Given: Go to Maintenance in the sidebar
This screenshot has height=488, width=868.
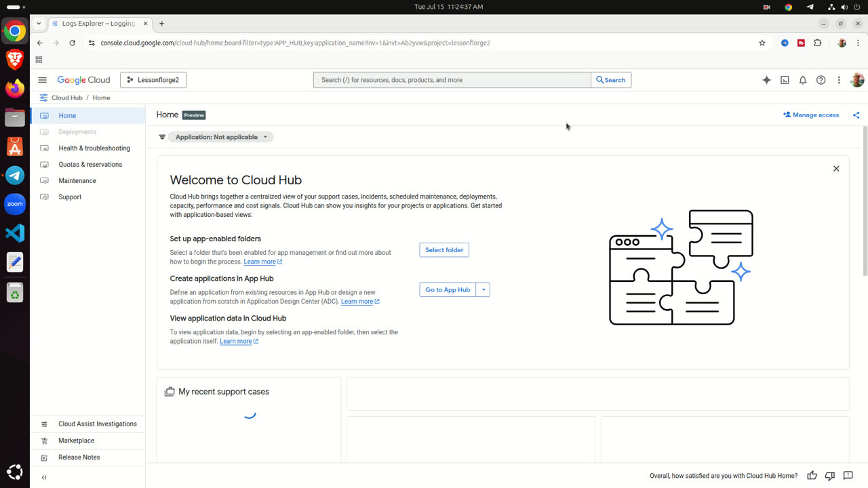Looking at the screenshot, I should [x=87, y=181].
